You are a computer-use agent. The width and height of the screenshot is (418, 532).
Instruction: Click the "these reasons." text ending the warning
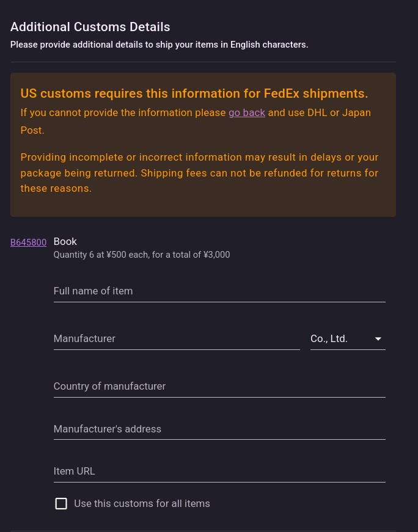click(56, 188)
